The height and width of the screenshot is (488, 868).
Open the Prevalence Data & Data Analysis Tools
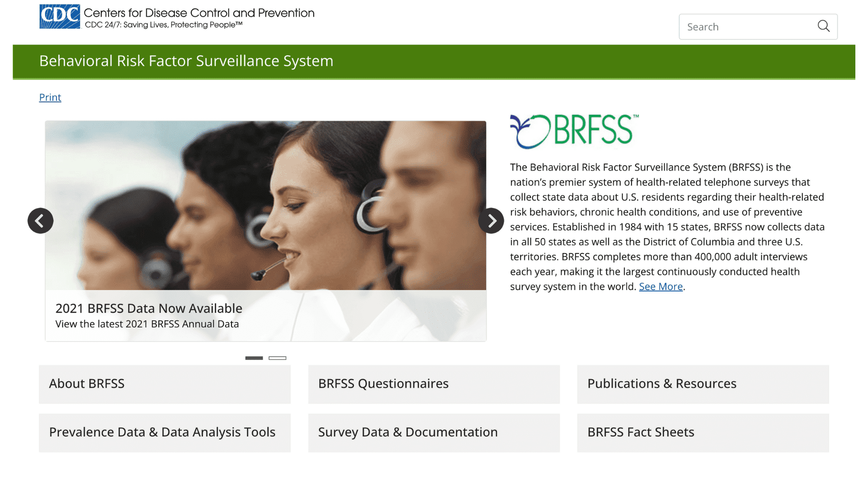coord(161,432)
